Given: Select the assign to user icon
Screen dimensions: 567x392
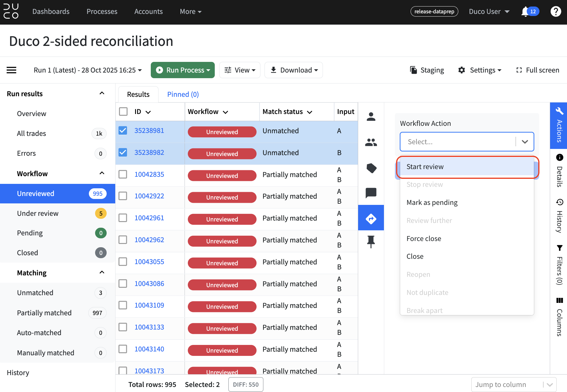Looking at the screenshot, I should pos(371,117).
